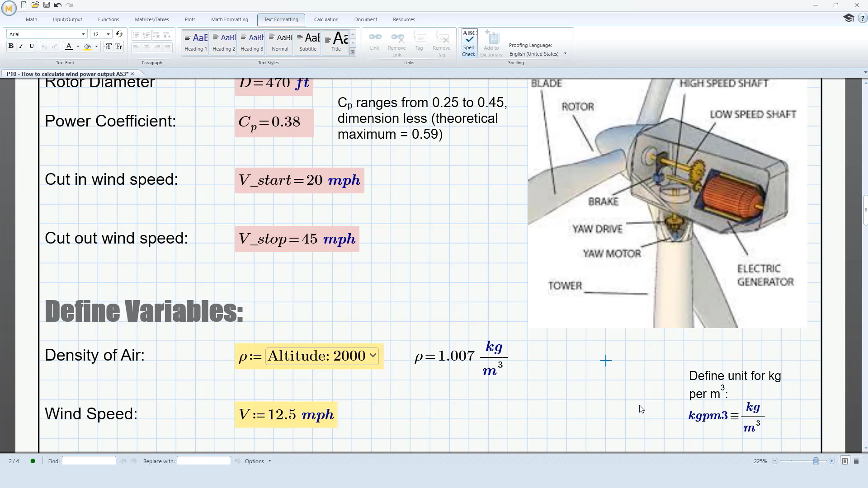Open text font color arrow menu

click(x=78, y=47)
